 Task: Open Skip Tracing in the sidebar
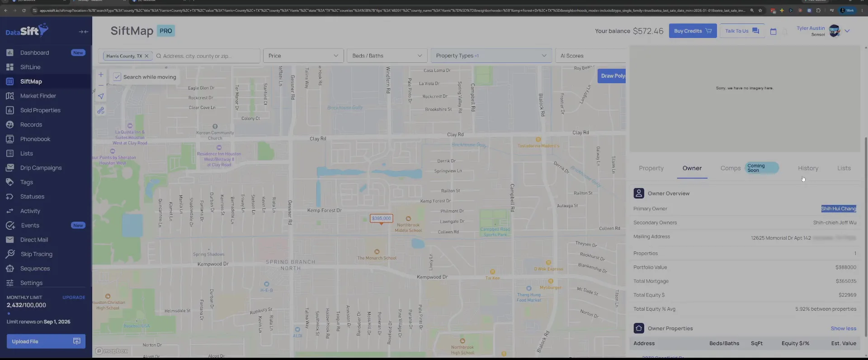coord(37,254)
